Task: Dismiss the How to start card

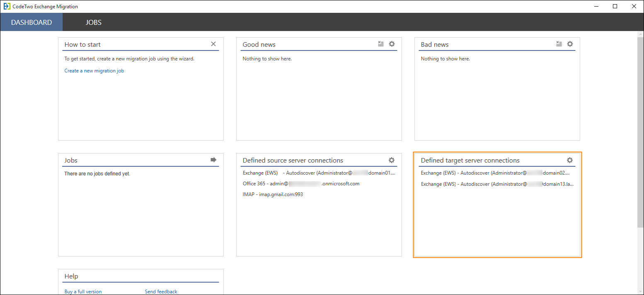Action: pos(213,44)
